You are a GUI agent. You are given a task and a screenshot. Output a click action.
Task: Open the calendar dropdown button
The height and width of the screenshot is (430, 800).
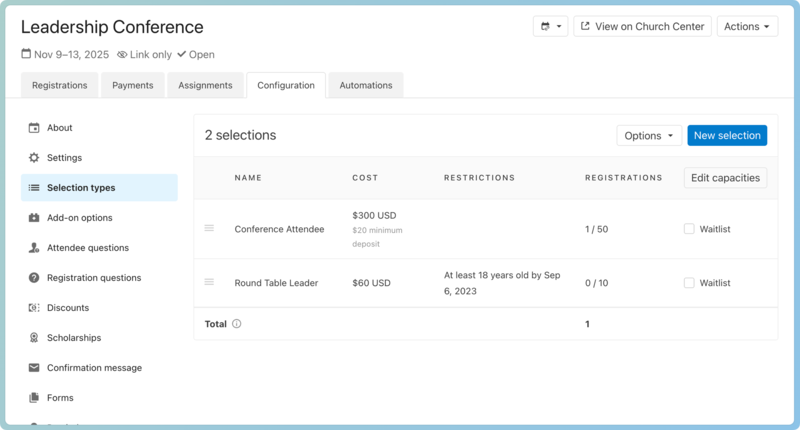[551, 27]
